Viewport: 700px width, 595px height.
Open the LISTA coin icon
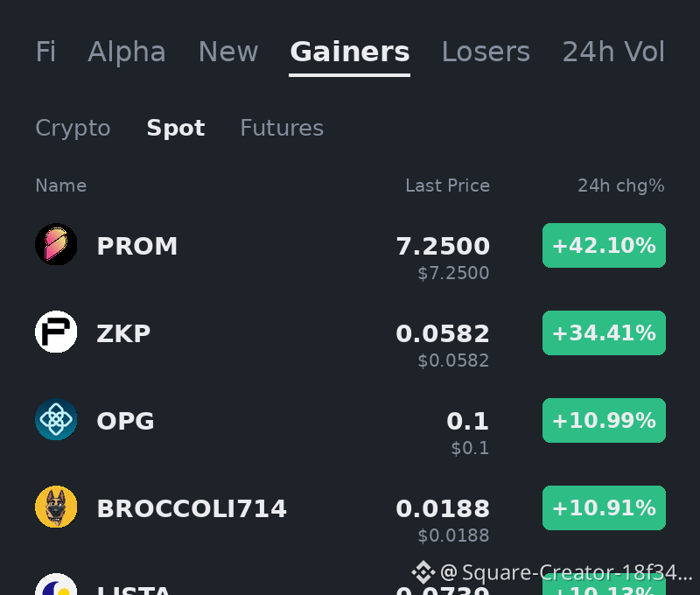(56, 584)
